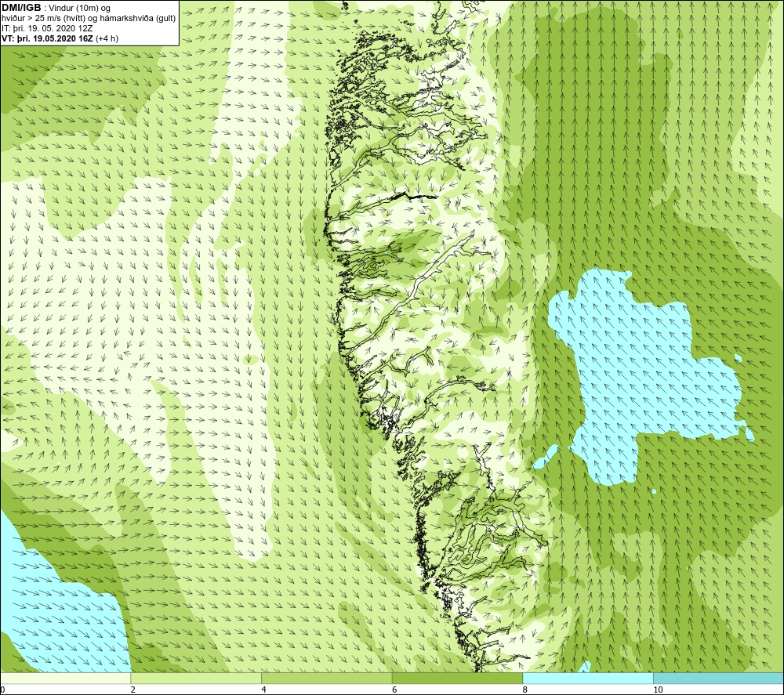Click the above-10 m/s teal swatch
The height and width of the screenshot is (695, 784).
718,678
